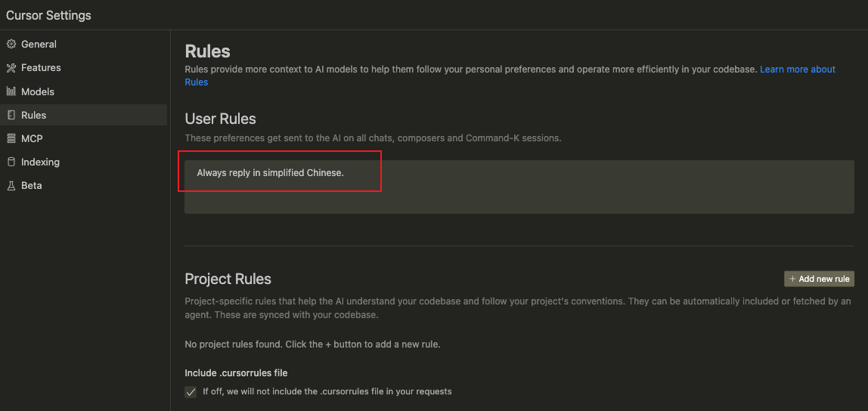The height and width of the screenshot is (411, 868).
Task: Click the Rules page main heading
Action: pos(208,51)
